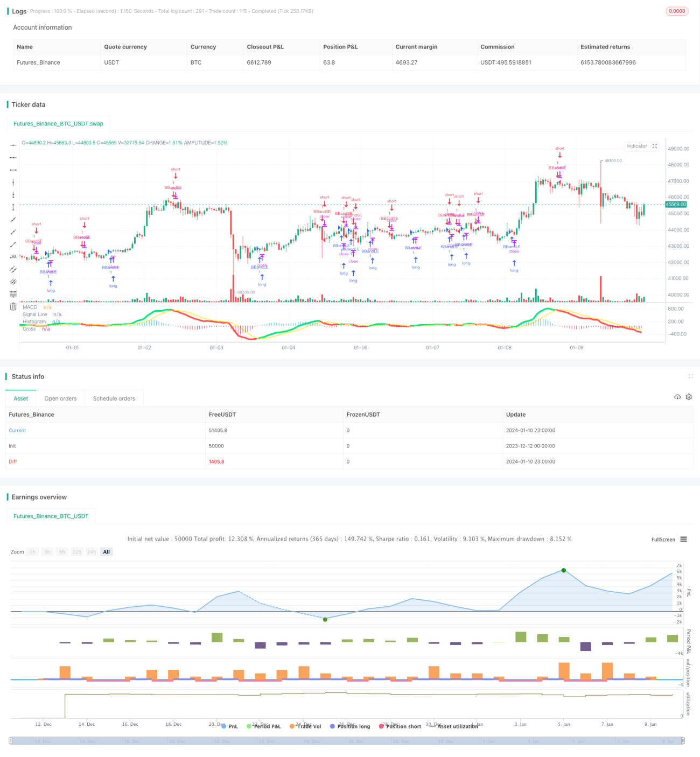Select the horizontal straight line drawing tool
Viewport: 700px width, 757px height.
[13, 145]
